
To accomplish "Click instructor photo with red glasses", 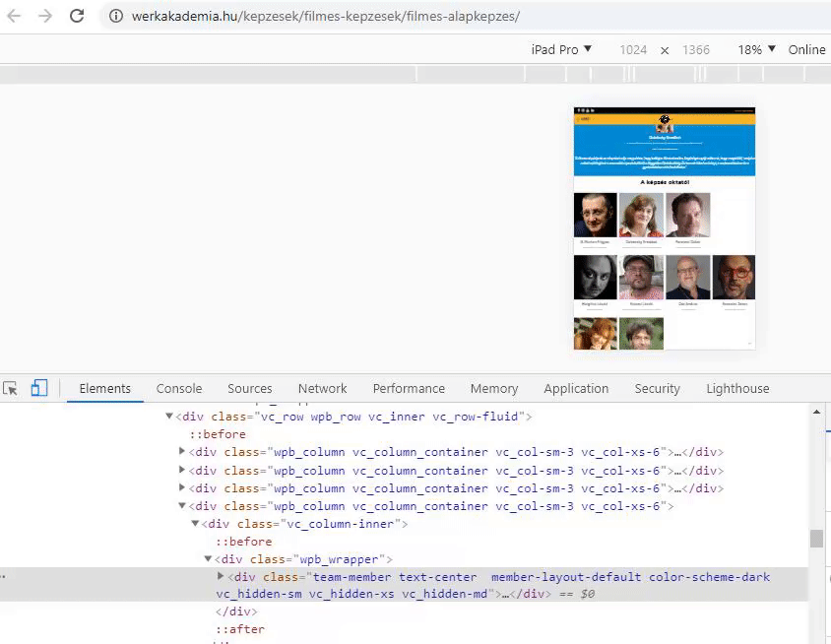I will (734, 278).
